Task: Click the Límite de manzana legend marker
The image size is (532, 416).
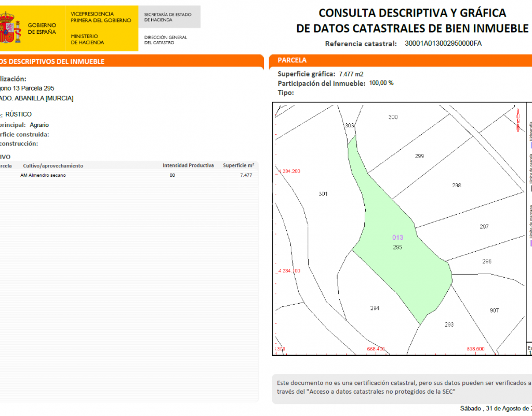Action: point(530,243)
